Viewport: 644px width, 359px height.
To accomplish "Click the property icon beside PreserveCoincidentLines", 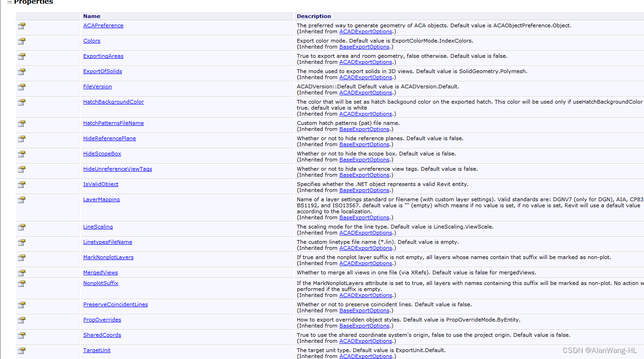I will [x=22, y=305].
